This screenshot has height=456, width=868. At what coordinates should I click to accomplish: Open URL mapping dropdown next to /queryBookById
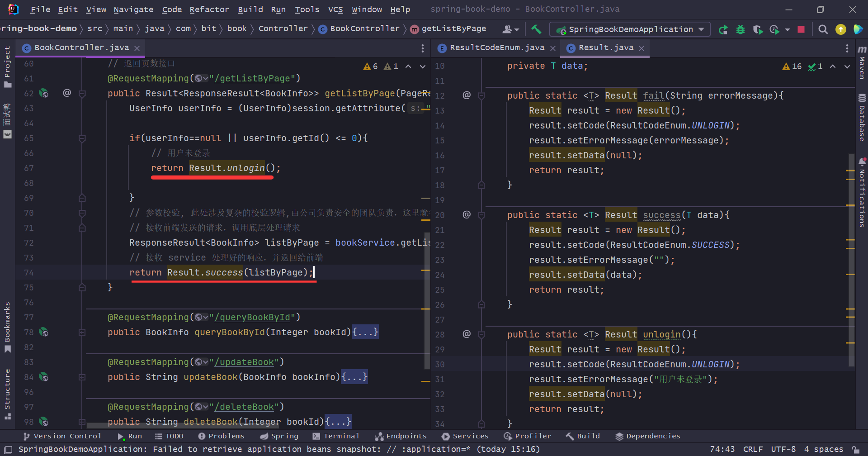(202, 318)
